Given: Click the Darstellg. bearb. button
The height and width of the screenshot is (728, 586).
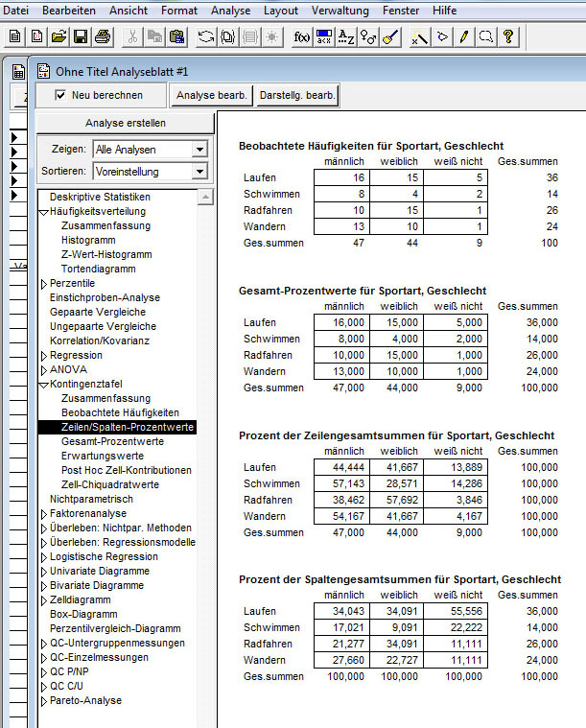Looking at the screenshot, I should click(297, 95).
